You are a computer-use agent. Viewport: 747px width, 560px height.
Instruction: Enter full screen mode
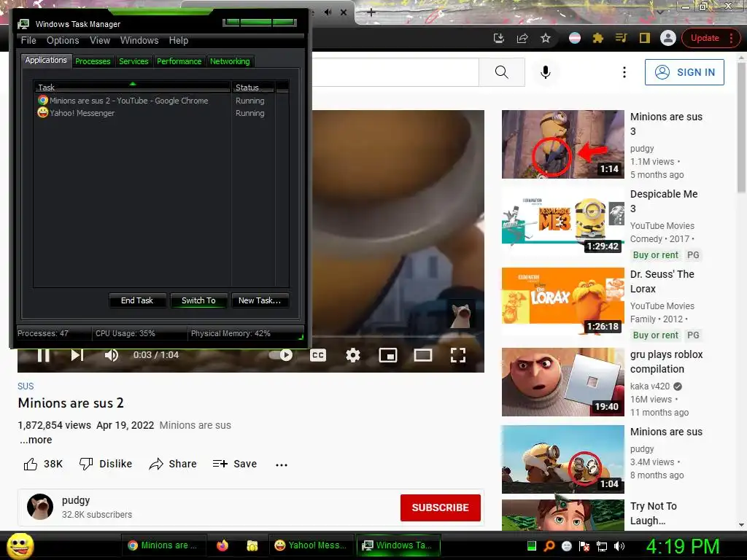pyautogui.click(x=458, y=355)
